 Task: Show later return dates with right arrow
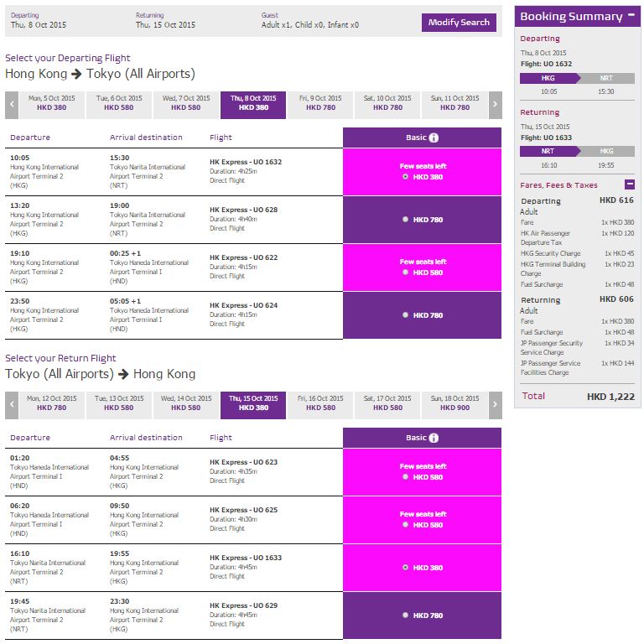click(496, 404)
